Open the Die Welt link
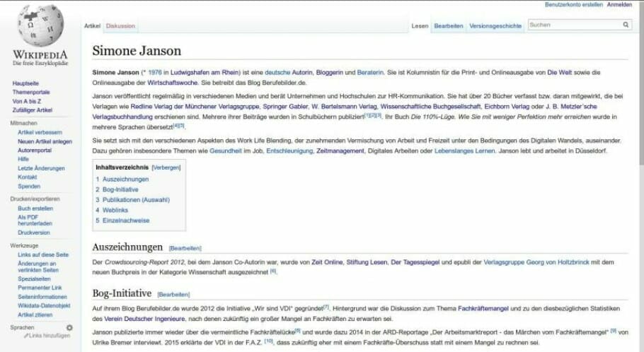This screenshot has height=352, width=644. (559, 73)
